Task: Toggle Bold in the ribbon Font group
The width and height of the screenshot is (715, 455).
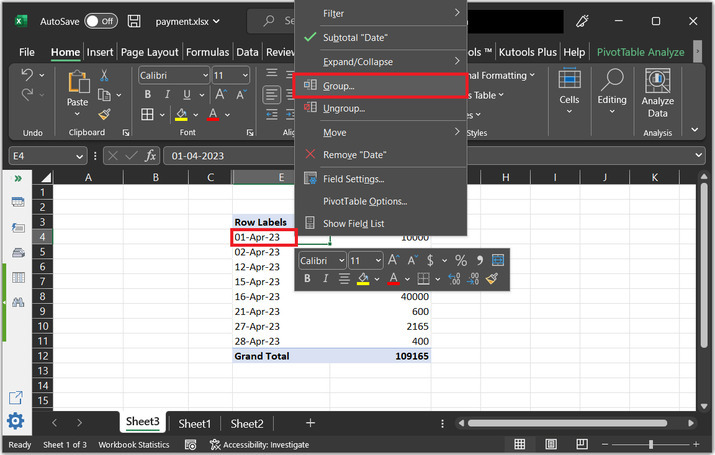Action: click(147, 94)
